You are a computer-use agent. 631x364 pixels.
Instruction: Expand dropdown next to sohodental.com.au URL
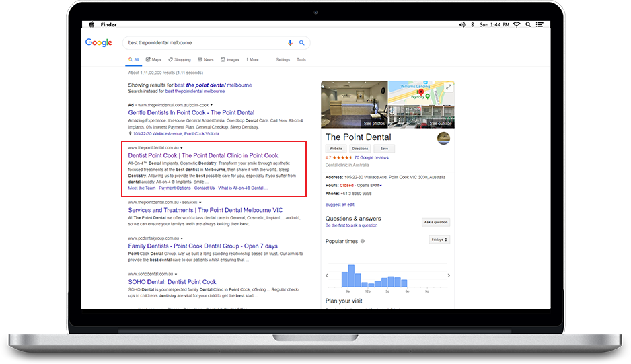176,274
